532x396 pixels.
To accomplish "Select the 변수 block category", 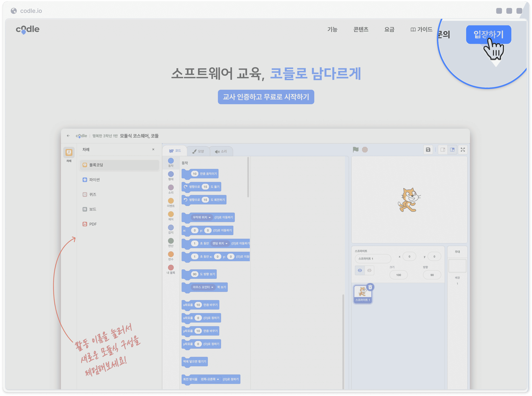I will coord(171,256).
